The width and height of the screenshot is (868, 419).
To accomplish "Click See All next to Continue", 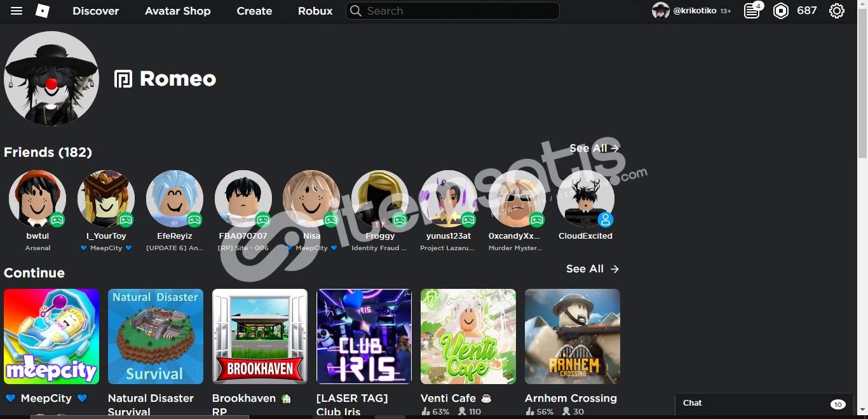I will [x=593, y=269].
